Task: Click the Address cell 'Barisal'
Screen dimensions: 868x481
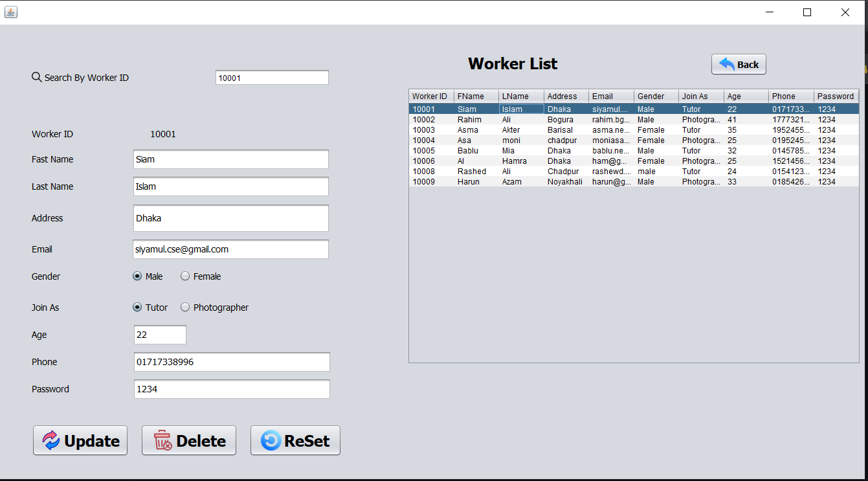Action: tap(566, 130)
